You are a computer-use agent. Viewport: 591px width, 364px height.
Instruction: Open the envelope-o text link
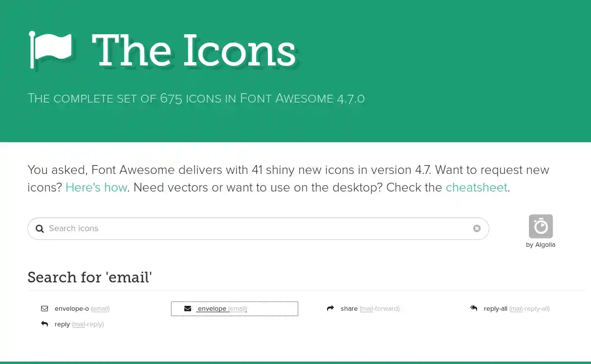point(72,309)
